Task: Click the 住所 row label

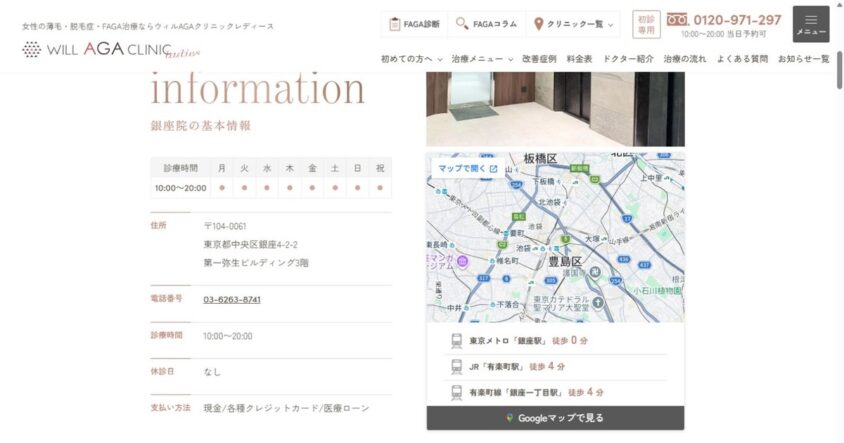Action: coord(158,225)
